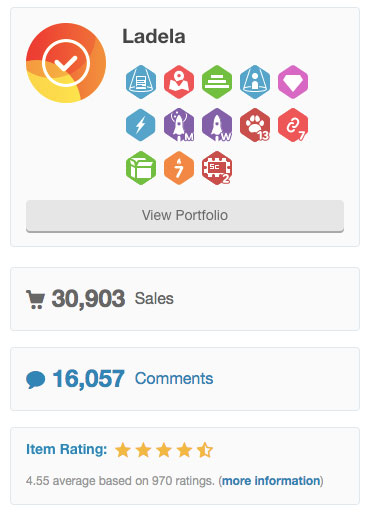
Task: Click the blue document podium badge
Action: click(141, 82)
